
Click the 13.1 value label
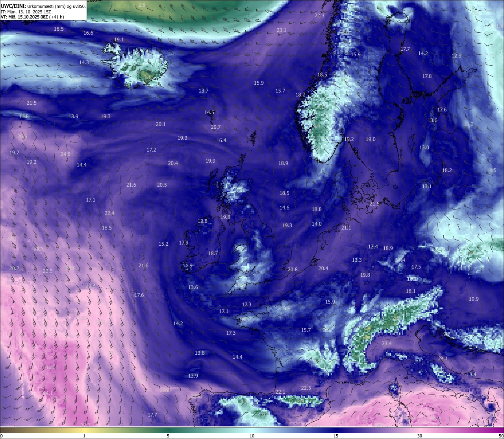(427, 187)
